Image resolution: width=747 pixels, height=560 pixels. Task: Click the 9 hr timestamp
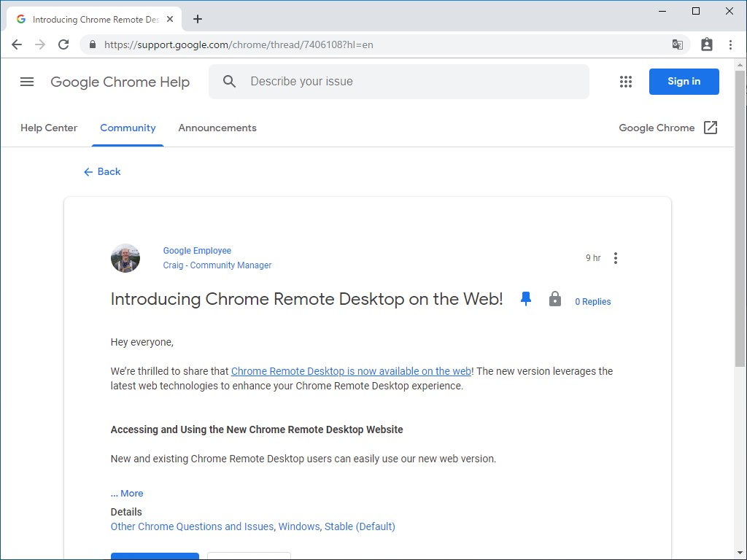[593, 257]
